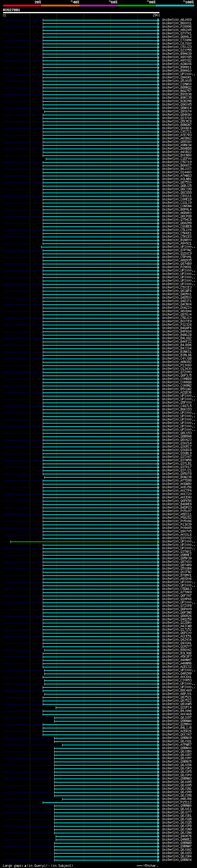This screenshot has width=197, height=868.
Task: Select hit label UniRef100_Q3TK17
Action: coord(177,467)
